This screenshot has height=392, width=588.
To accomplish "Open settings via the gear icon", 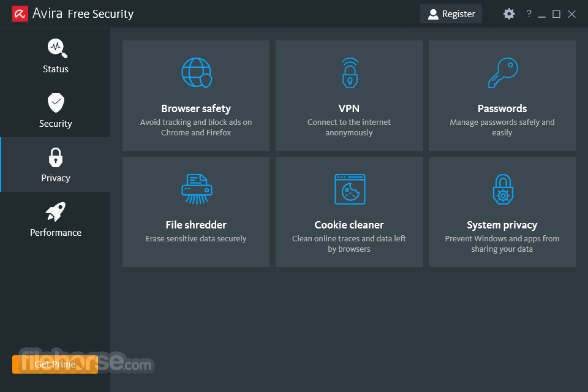I will pos(509,14).
